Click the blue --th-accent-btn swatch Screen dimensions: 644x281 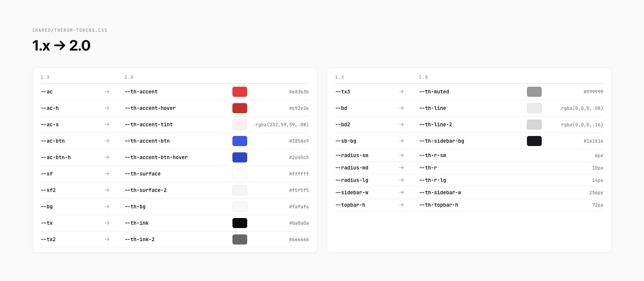(x=240, y=141)
